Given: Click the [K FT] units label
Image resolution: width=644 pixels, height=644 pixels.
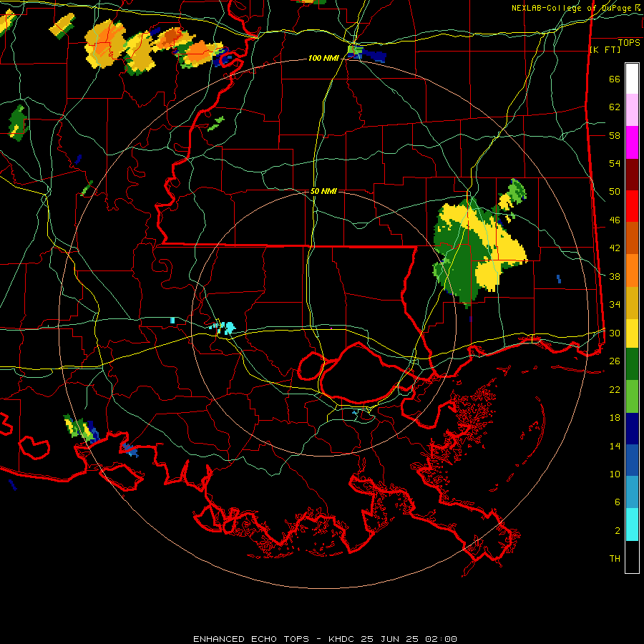Looking at the screenshot, I should (x=605, y=49).
